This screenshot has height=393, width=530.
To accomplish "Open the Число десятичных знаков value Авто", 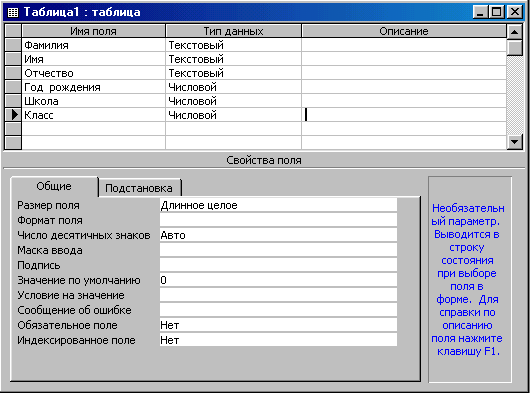I will 278,235.
